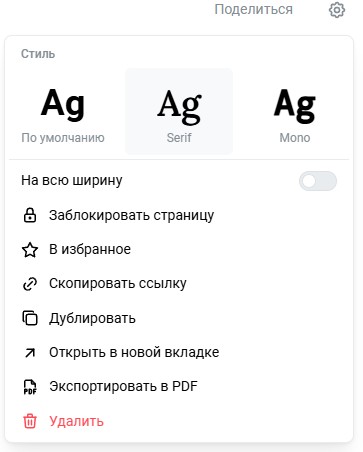Toggle the На всю ширину switch
The image size is (363, 452).
pos(318,181)
